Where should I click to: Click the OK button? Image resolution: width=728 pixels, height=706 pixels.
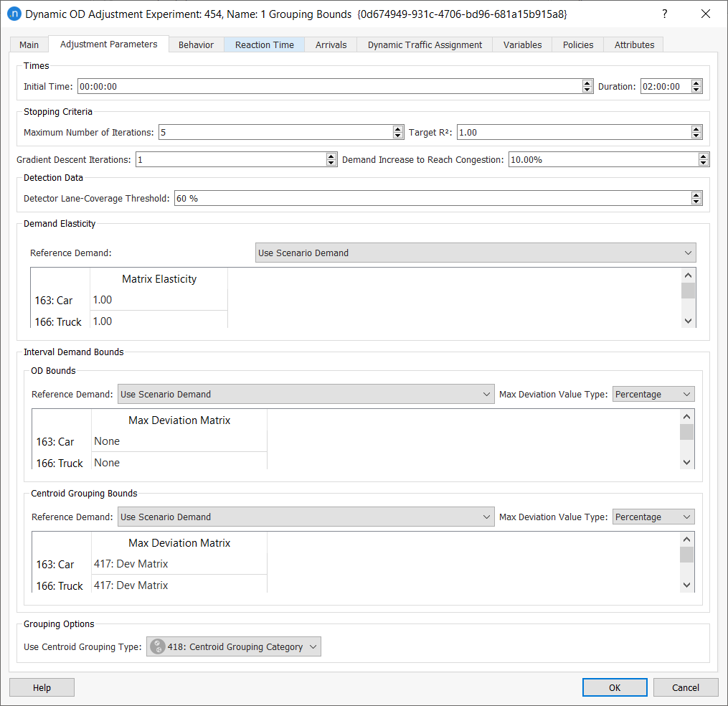point(614,687)
